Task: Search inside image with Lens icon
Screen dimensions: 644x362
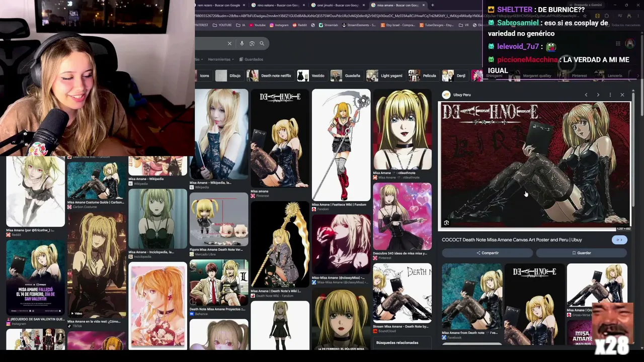Action: pyautogui.click(x=446, y=223)
